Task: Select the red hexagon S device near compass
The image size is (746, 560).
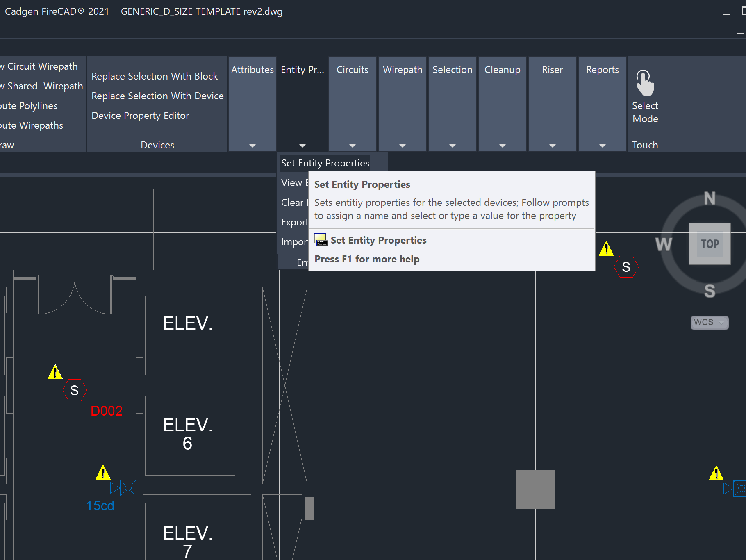Action: point(626,267)
